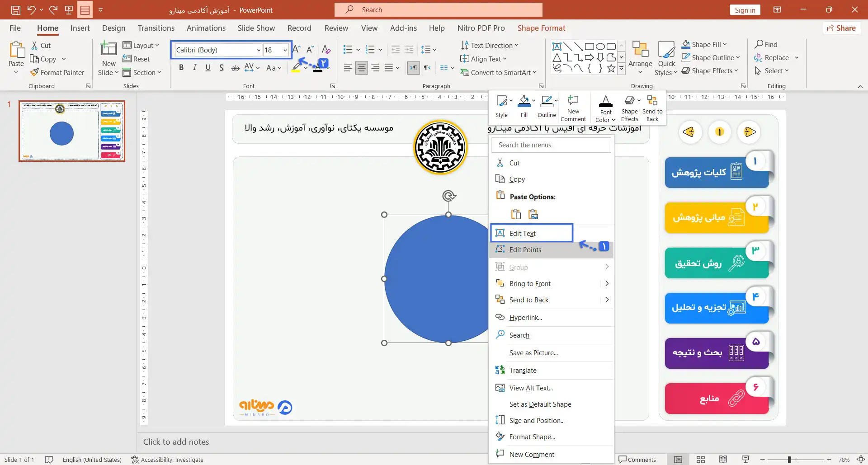868x465 pixels.
Task: Open Text Direction dropdown
Action: (x=490, y=45)
